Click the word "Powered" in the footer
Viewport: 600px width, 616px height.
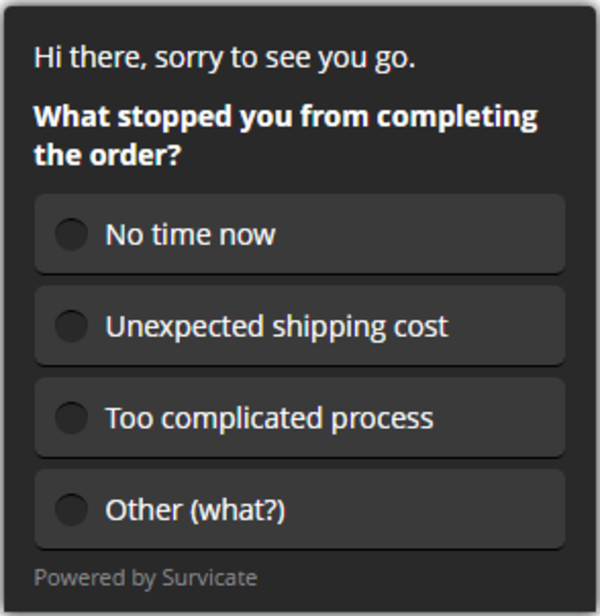[x=79, y=578]
